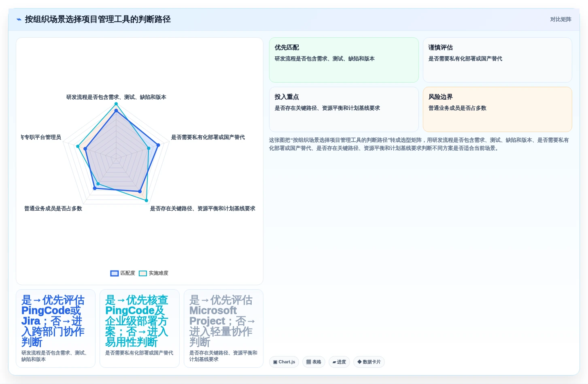
Task: Select the 数据卡片 tag chip
Action: (x=369, y=362)
